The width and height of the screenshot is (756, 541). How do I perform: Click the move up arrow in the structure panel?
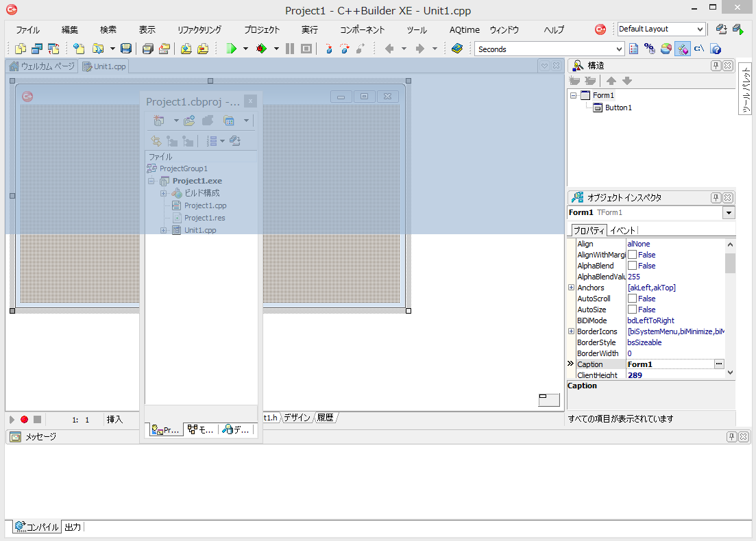coord(611,81)
